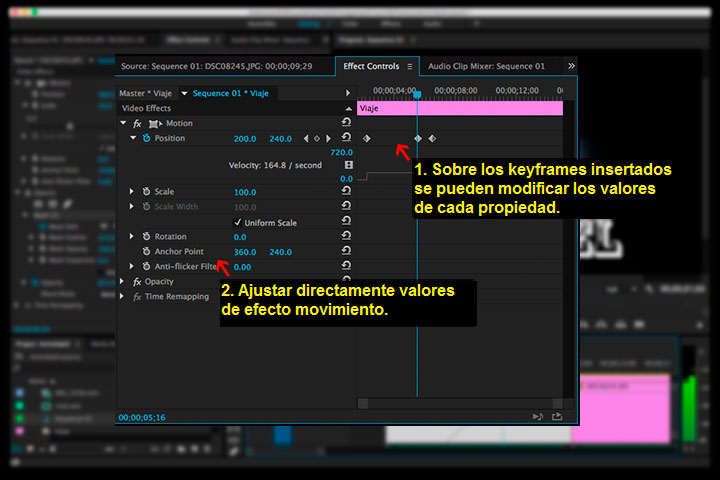The width and height of the screenshot is (720, 480).
Task: Click the export frame icon at panel bottom
Action: click(557, 417)
